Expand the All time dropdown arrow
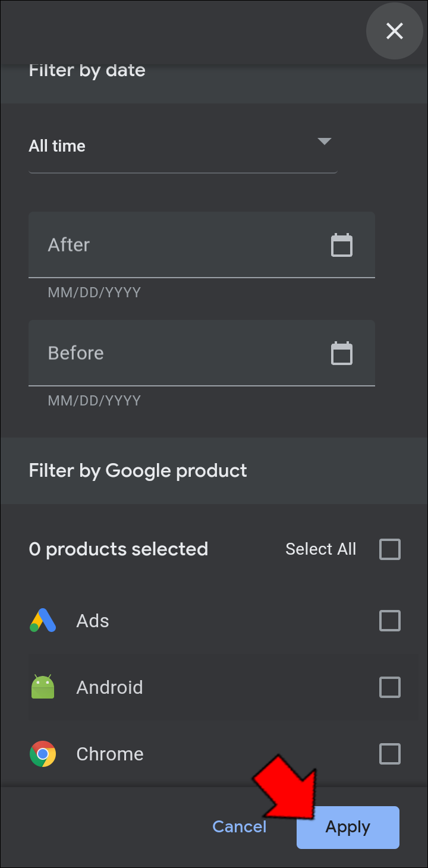 coord(324,141)
